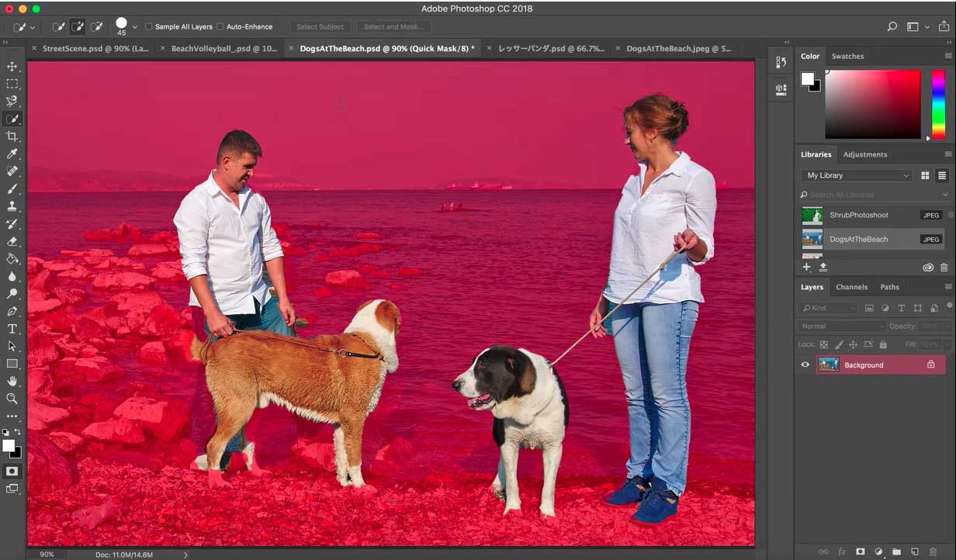
Task: Select the Eraser tool
Action: [x=12, y=241]
